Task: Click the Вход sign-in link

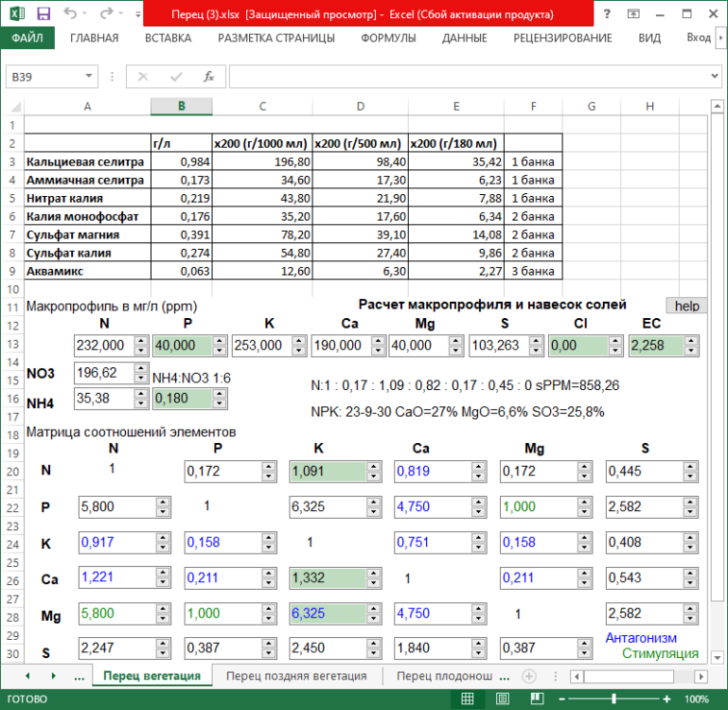Action: [699, 38]
